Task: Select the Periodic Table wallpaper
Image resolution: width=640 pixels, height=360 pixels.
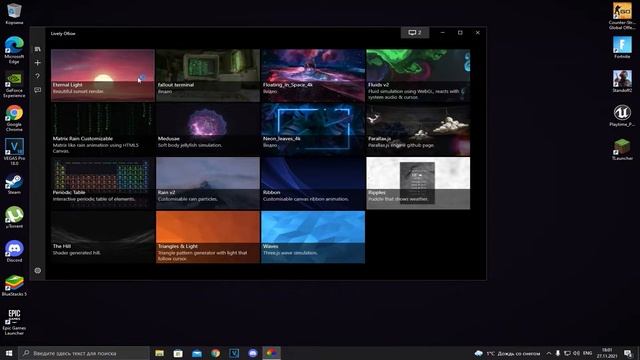Action: click(103, 183)
